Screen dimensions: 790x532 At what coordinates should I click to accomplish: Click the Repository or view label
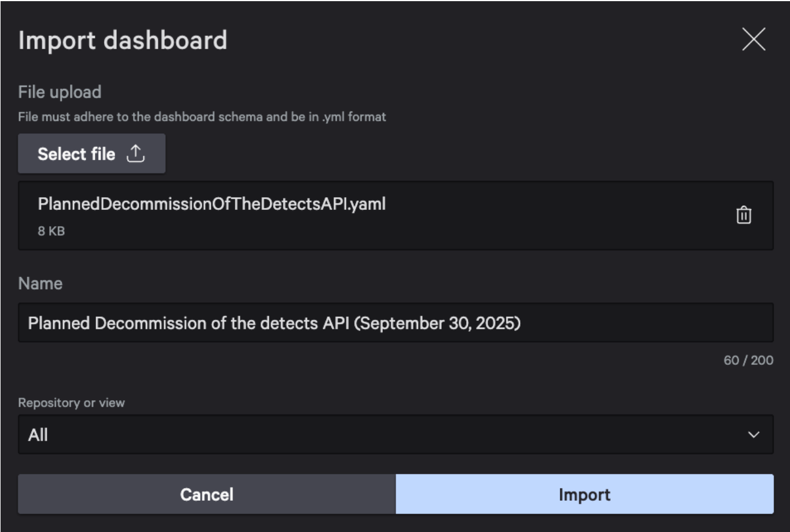71,402
